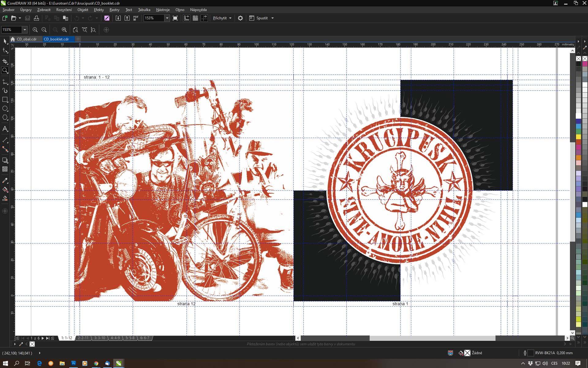Open File Explorer from Windows taskbar

62,363
